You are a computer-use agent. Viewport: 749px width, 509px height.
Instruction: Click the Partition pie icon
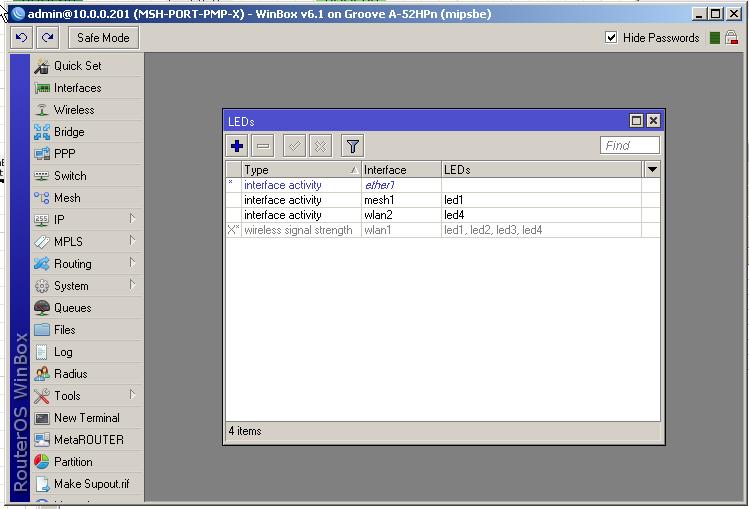pos(42,462)
